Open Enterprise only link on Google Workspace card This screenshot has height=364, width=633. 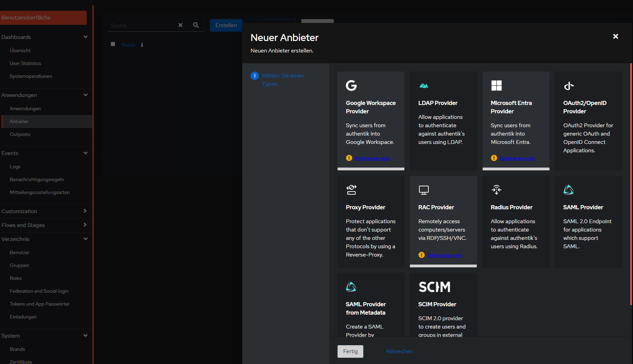[x=372, y=158]
